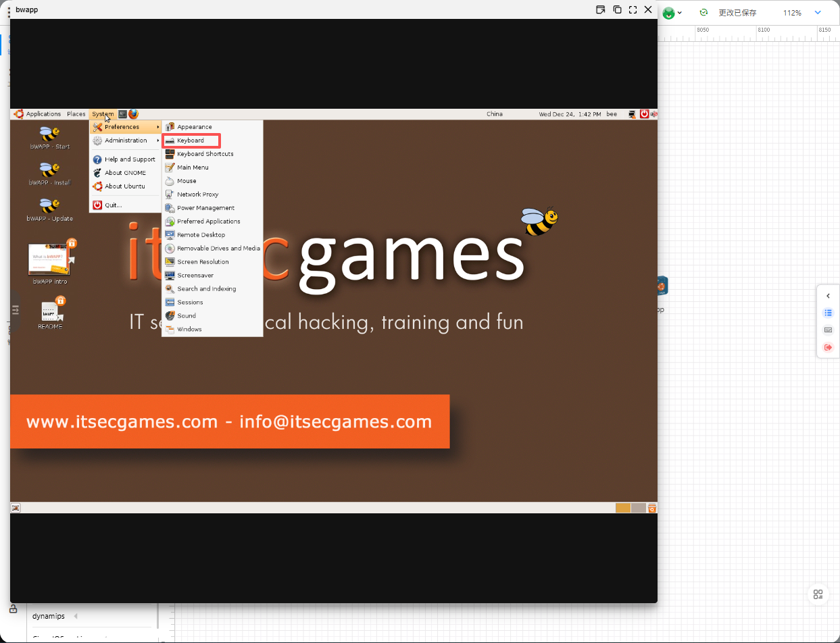Toggle fullscreen for the bwapp console

click(x=633, y=9)
